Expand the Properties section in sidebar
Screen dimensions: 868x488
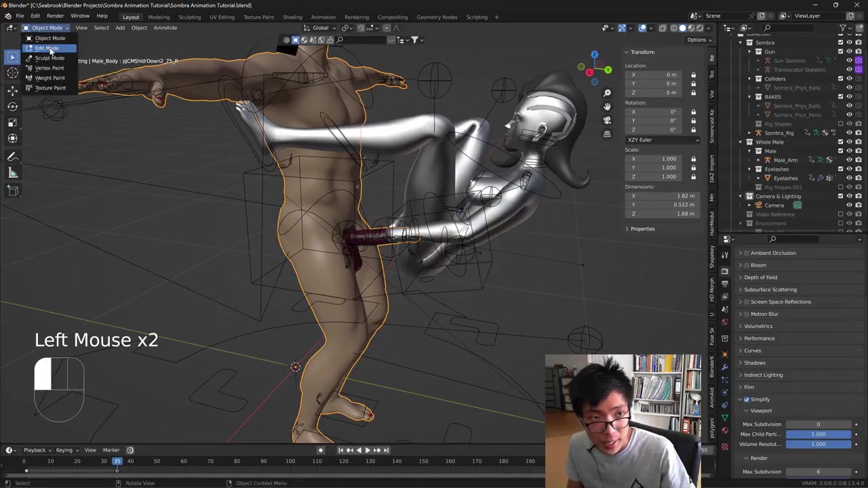pos(642,228)
